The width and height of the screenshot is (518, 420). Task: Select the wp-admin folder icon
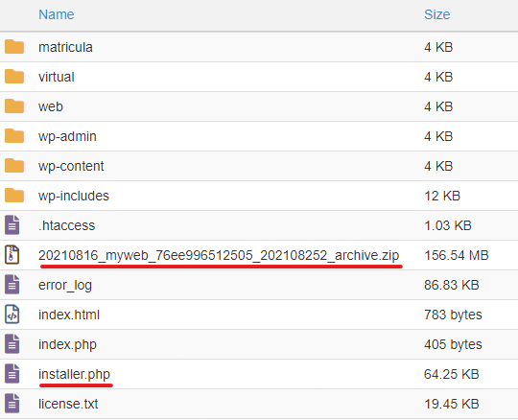(x=14, y=136)
